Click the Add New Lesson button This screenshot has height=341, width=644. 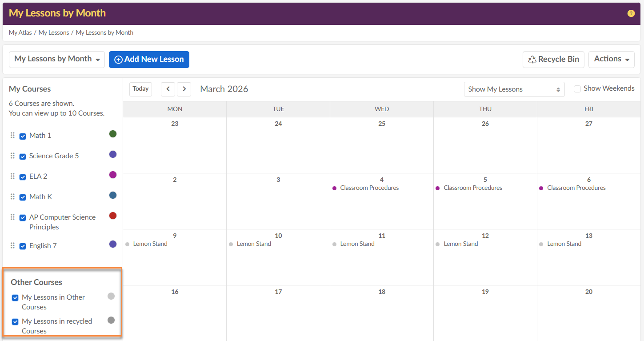[149, 60]
